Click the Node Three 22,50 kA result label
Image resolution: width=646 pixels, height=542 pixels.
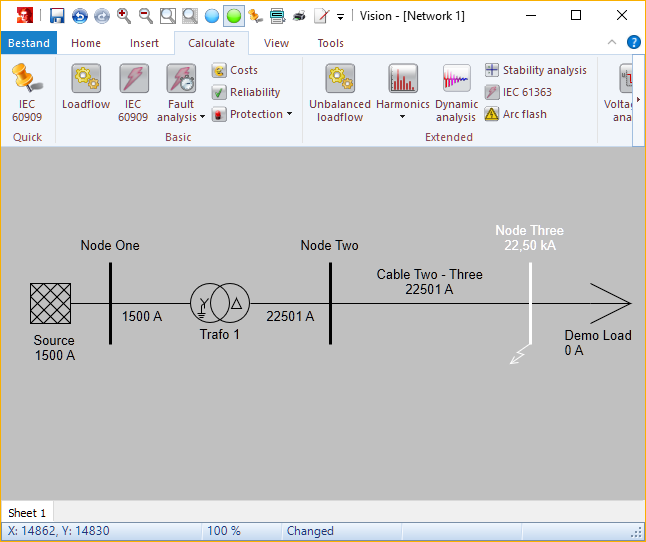[x=529, y=238]
